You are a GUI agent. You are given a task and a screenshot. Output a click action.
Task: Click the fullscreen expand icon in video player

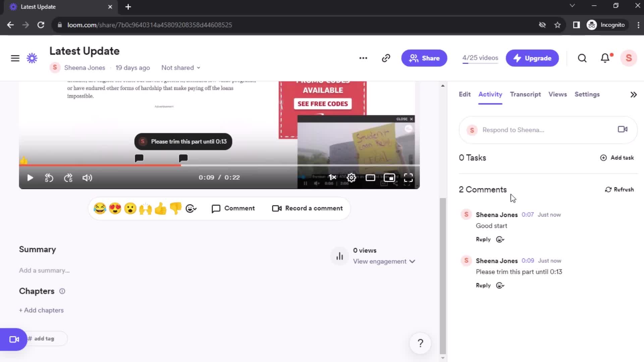pos(408,177)
